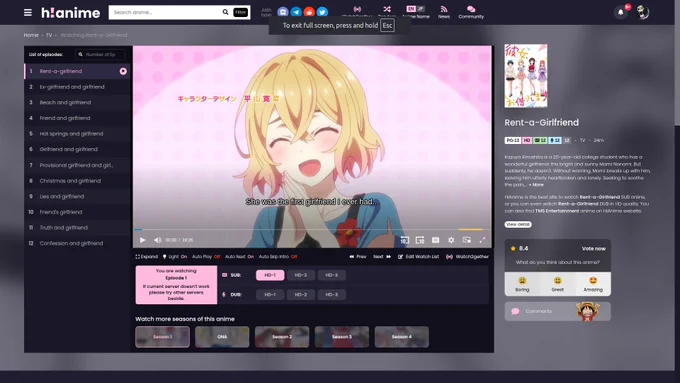This screenshot has height=383, width=680.
Task: Expand description with + More
Action: (536, 185)
